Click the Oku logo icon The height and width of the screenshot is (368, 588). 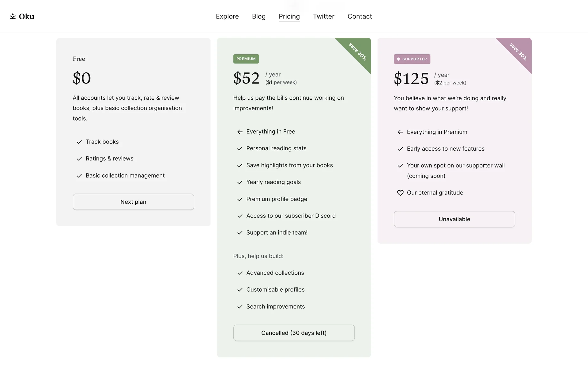click(13, 17)
